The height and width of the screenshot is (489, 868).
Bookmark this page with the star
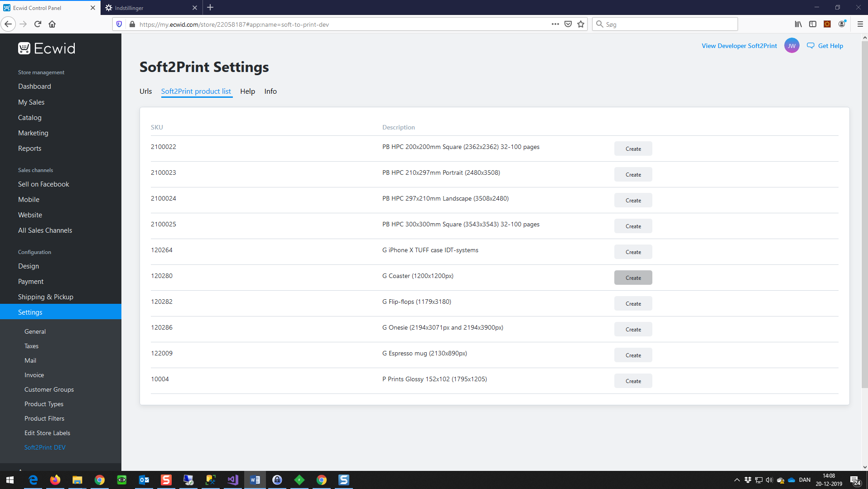pyautogui.click(x=581, y=24)
